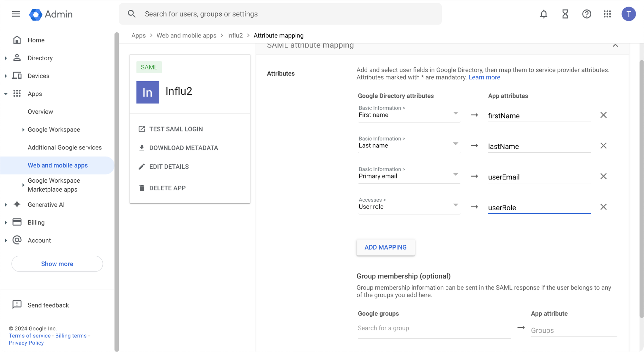The height and width of the screenshot is (352, 644).
Task: Remove the userRole mapping row
Action: (x=603, y=207)
